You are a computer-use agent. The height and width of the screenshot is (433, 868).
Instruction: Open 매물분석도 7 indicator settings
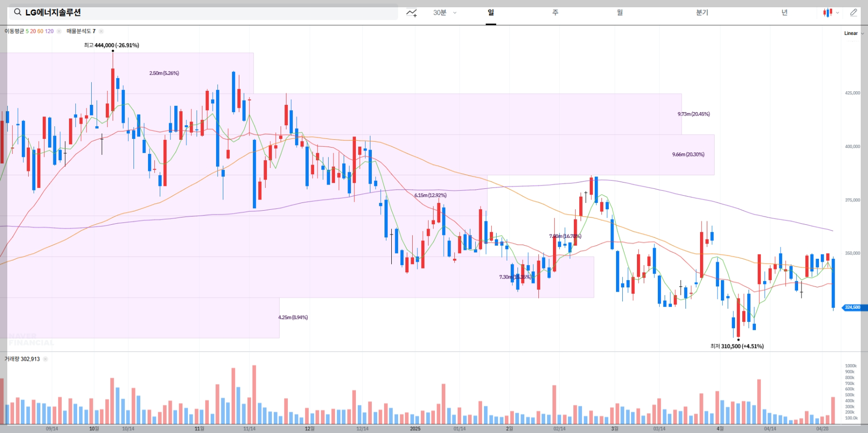[x=81, y=31]
